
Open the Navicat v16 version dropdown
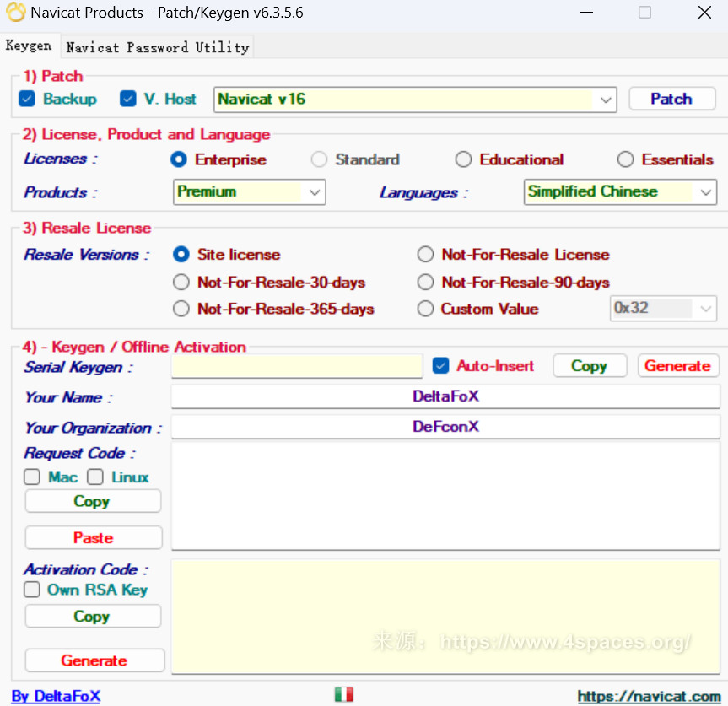click(606, 100)
